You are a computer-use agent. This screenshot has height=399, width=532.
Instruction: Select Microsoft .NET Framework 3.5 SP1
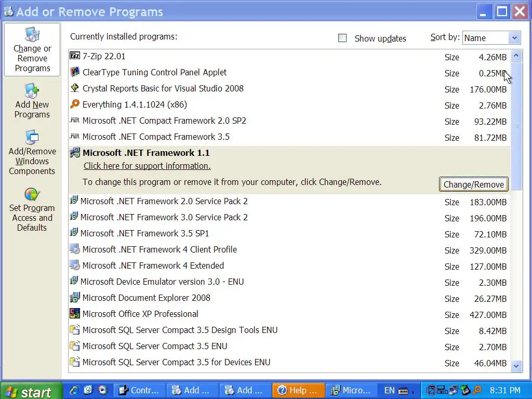click(289, 233)
